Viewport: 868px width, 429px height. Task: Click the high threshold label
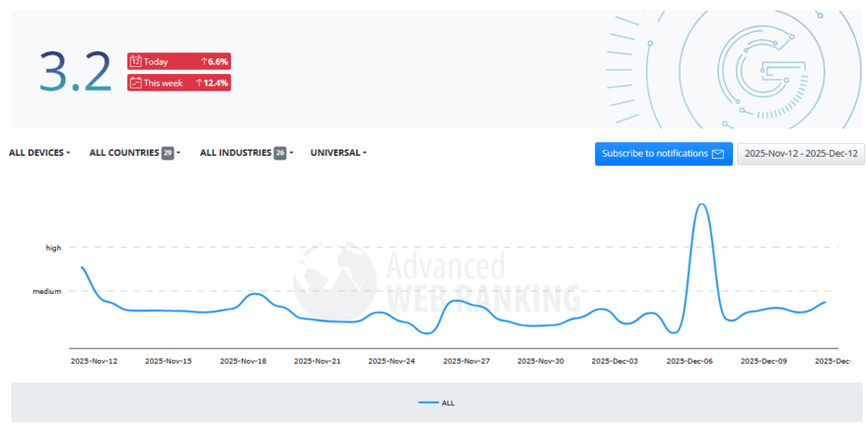pyautogui.click(x=53, y=248)
